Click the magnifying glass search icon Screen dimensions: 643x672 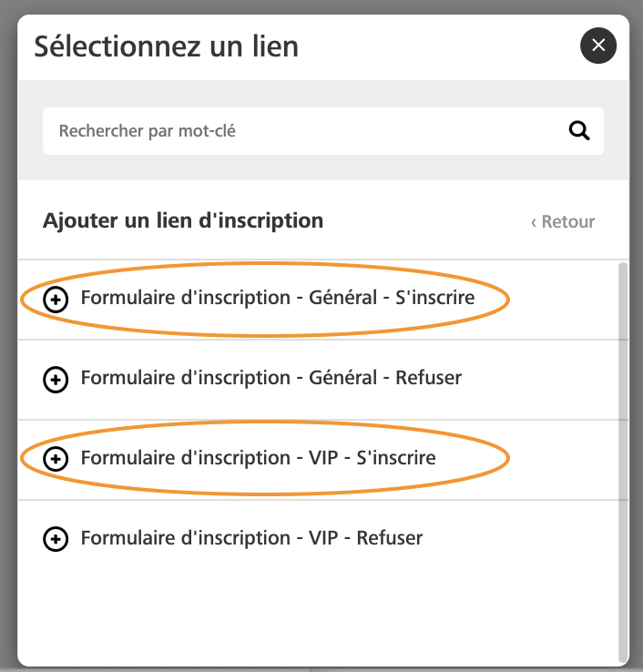tap(578, 130)
